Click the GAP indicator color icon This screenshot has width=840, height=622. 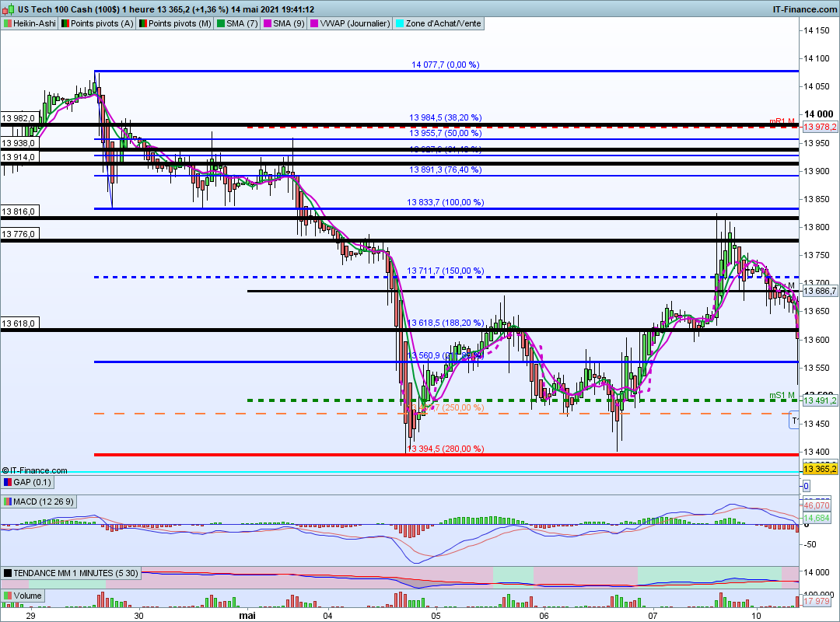coord(8,482)
